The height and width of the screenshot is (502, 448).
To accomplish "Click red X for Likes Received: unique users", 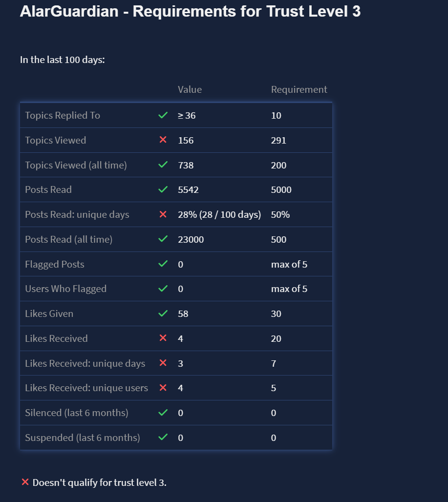I will [x=163, y=388].
